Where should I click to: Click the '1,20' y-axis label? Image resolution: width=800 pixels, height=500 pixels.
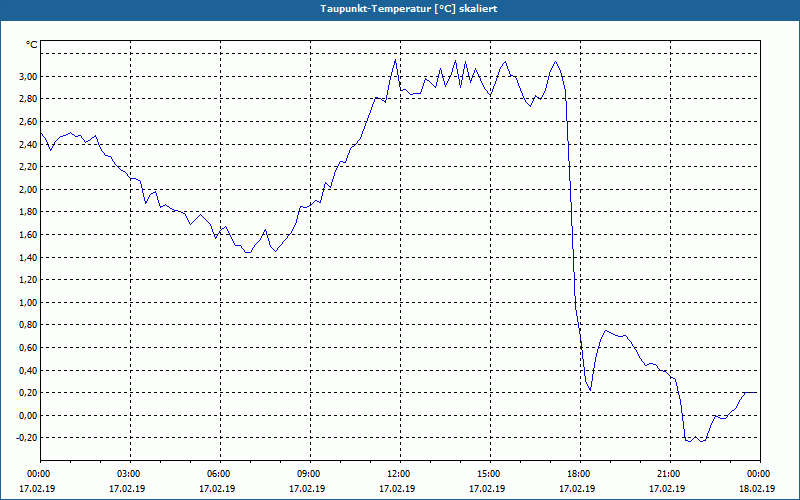(28, 280)
